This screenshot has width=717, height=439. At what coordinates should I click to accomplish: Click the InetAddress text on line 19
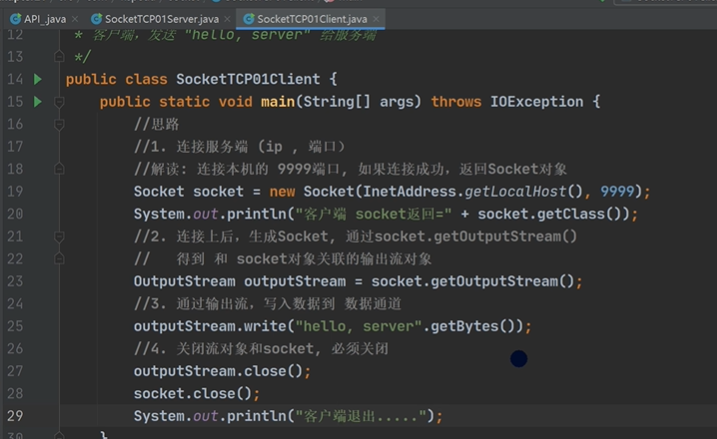[409, 191]
